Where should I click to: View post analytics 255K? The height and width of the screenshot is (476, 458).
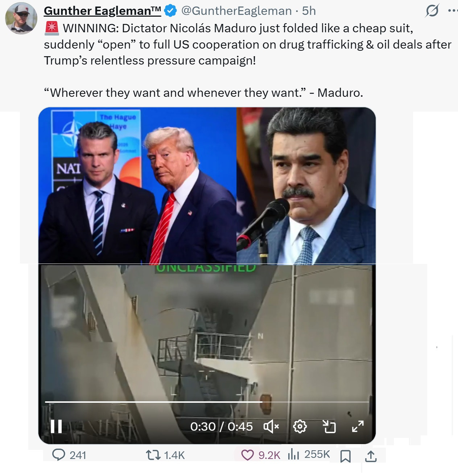(x=309, y=455)
